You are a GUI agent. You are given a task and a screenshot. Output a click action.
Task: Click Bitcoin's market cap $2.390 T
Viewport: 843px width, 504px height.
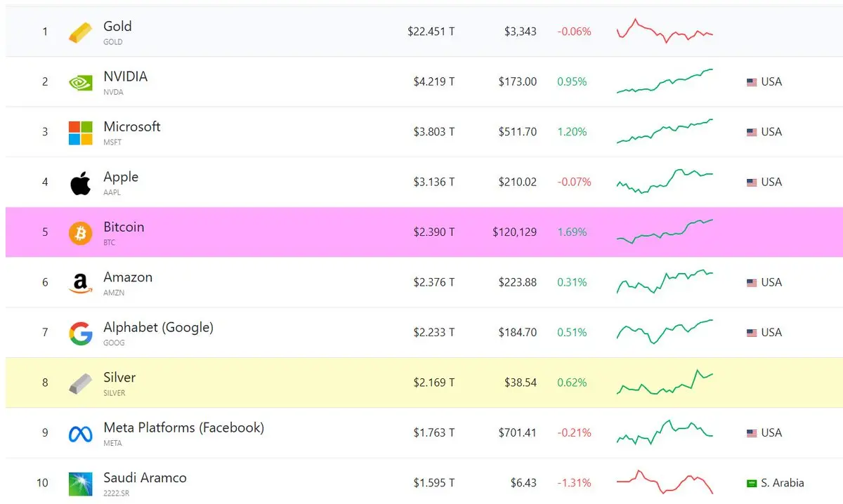click(x=434, y=232)
